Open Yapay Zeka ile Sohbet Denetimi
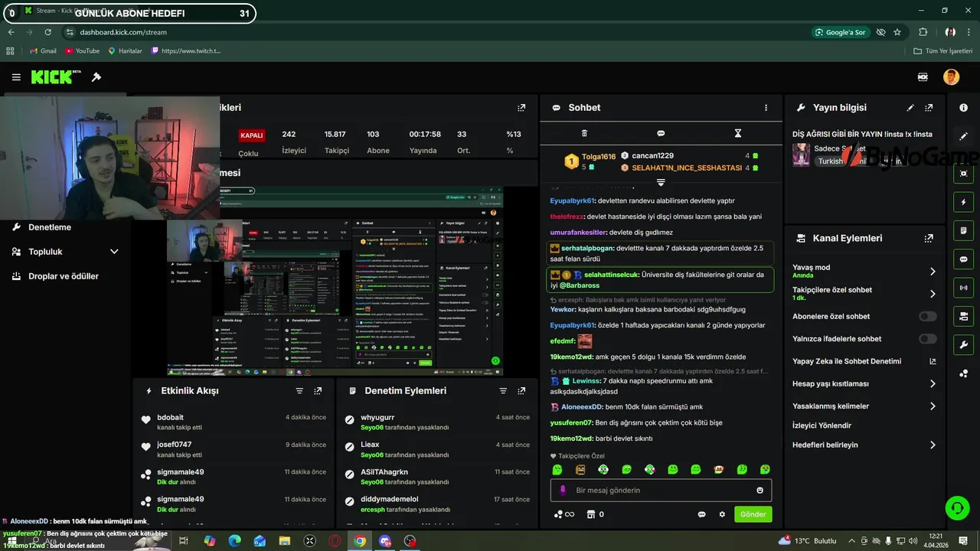The height and width of the screenshot is (551, 980). tap(864, 361)
